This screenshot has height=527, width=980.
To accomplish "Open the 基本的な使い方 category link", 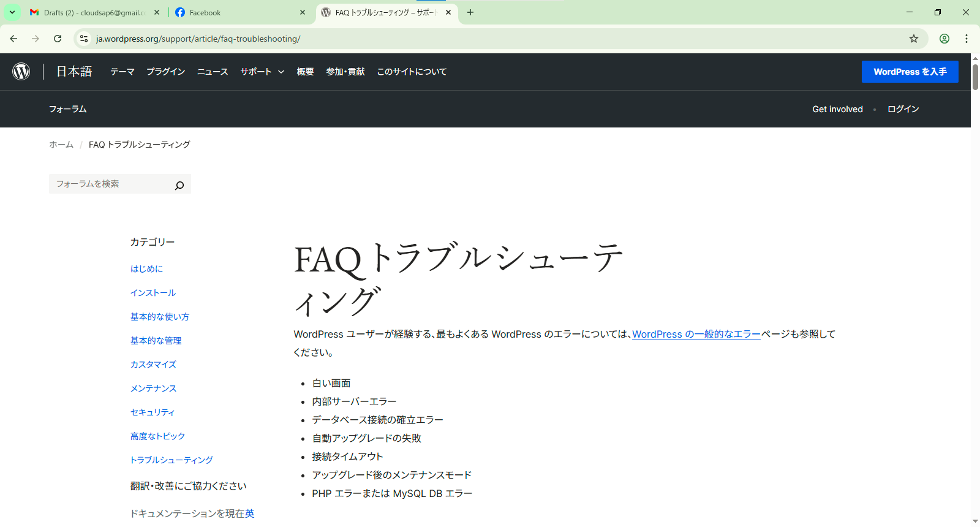I will (x=160, y=317).
